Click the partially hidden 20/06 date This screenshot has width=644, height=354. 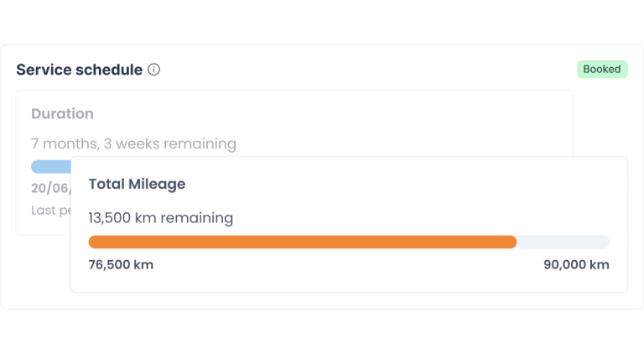tap(51, 188)
